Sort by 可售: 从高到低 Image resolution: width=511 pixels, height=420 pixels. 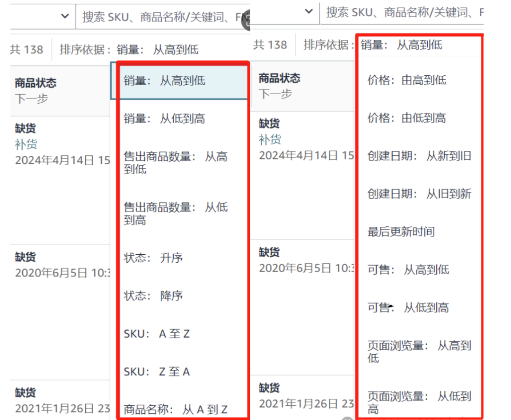pos(408,270)
